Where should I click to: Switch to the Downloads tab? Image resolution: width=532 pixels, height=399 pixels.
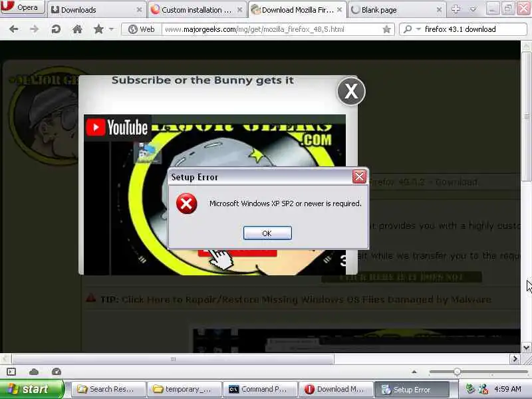(x=96, y=10)
